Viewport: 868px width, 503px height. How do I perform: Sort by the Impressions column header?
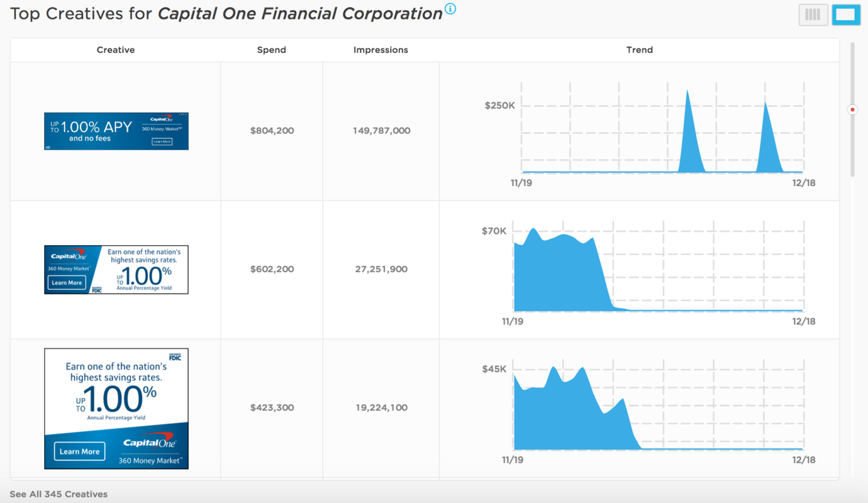click(x=381, y=50)
